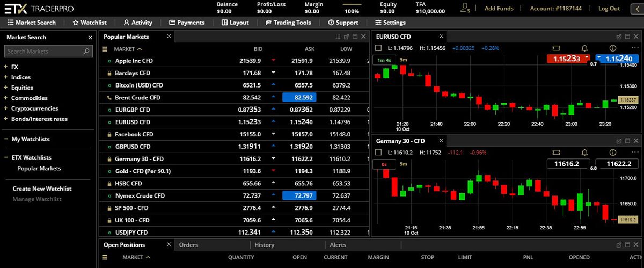
Task: Click into the Search Markets field
Action: click(x=43, y=52)
